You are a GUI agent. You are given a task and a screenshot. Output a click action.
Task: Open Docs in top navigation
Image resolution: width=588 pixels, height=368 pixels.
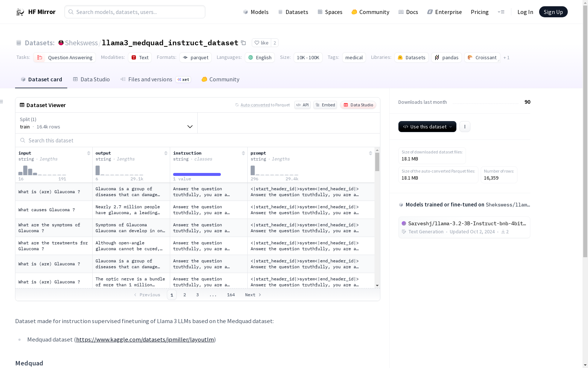[408, 12]
